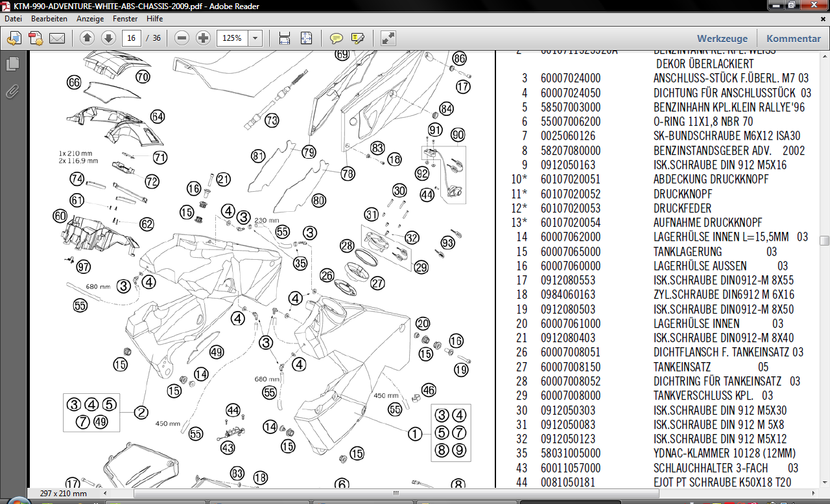Select the highlight text tool
Image resolution: width=830 pixels, height=504 pixels.
[x=358, y=38]
